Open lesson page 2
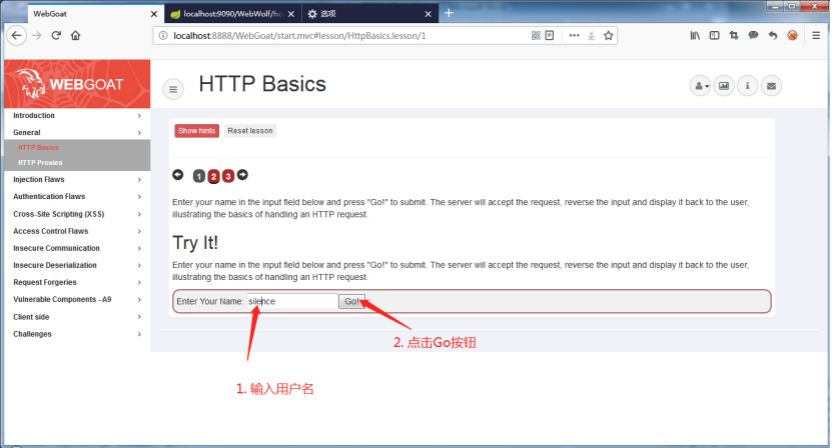 (x=213, y=176)
